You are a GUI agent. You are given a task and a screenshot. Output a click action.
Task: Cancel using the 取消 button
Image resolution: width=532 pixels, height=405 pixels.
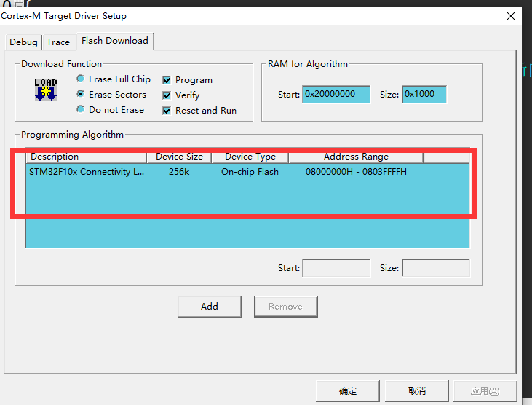point(416,391)
